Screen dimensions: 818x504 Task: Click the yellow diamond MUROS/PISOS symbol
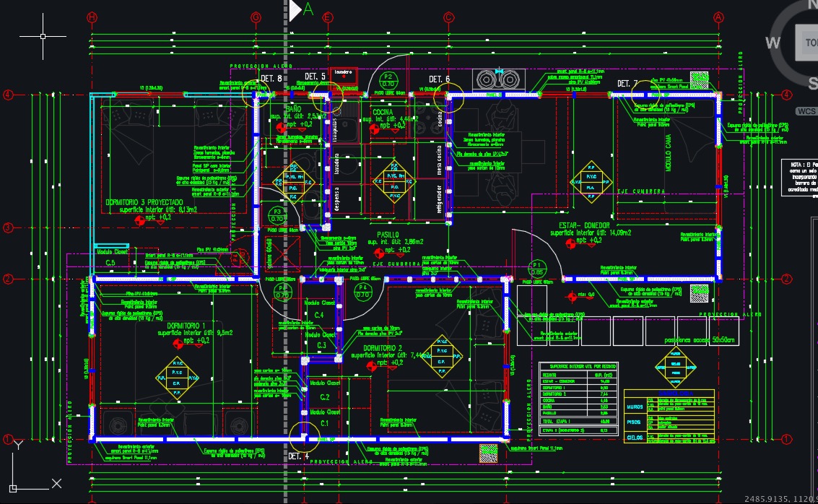pyautogui.click(x=676, y=366)
